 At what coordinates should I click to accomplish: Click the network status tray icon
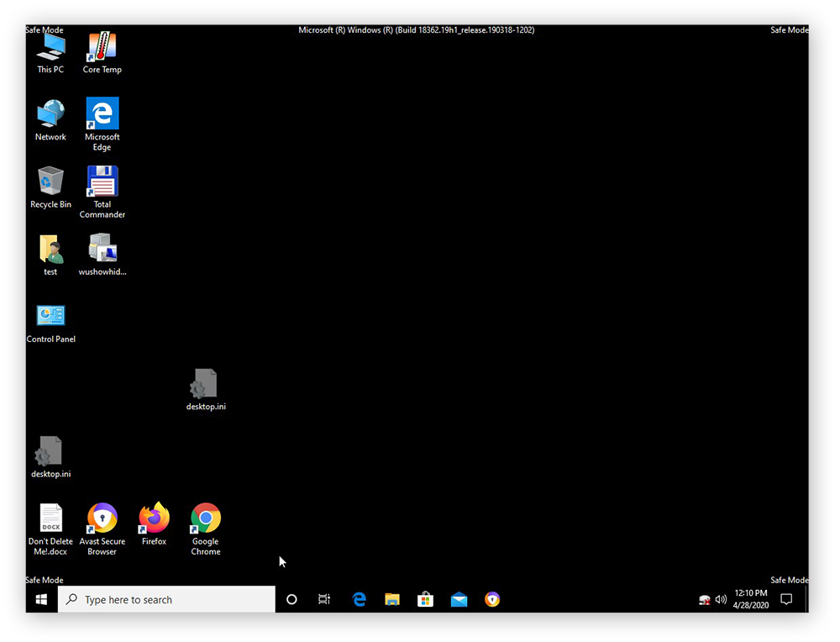coord(705,600)
